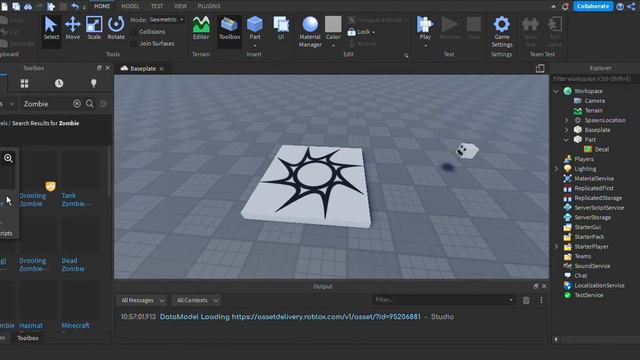Switch to the TEST ribbon tab
This screenshot has height=360, width=640.
click(157, 6)
